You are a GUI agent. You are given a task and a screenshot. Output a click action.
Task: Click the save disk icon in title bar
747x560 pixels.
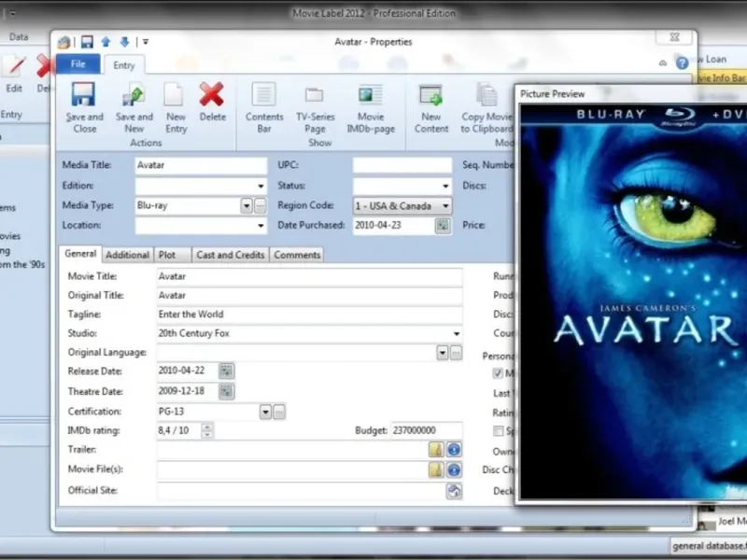point(87,42)
